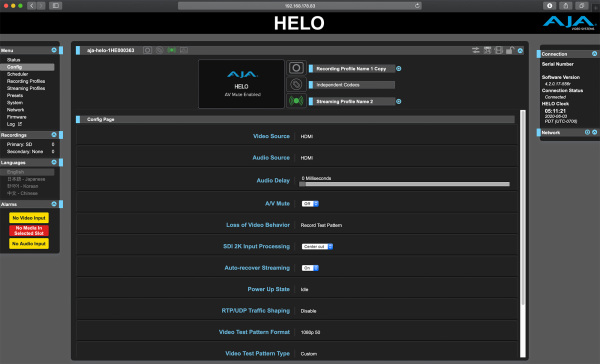Viewport: 600px width, 364px height.
Task: Click the Streaming Profile Name 2 field
Action: [x=352, y=101]
